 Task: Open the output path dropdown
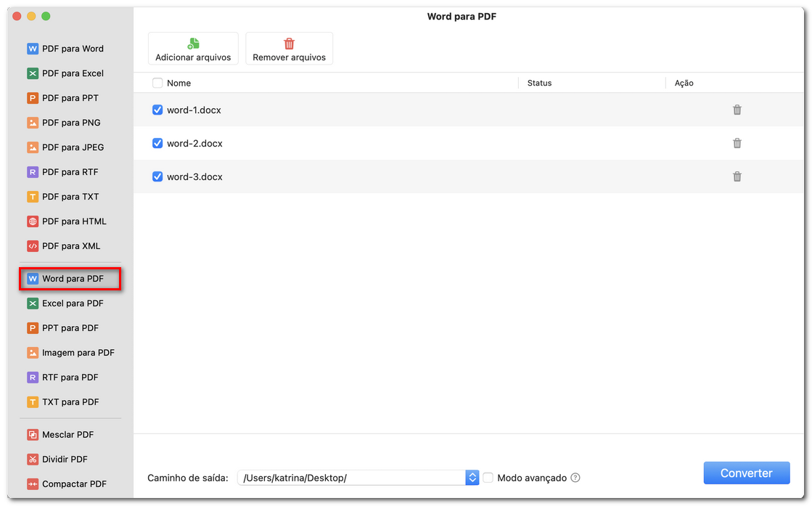click(x=472, y=478)
